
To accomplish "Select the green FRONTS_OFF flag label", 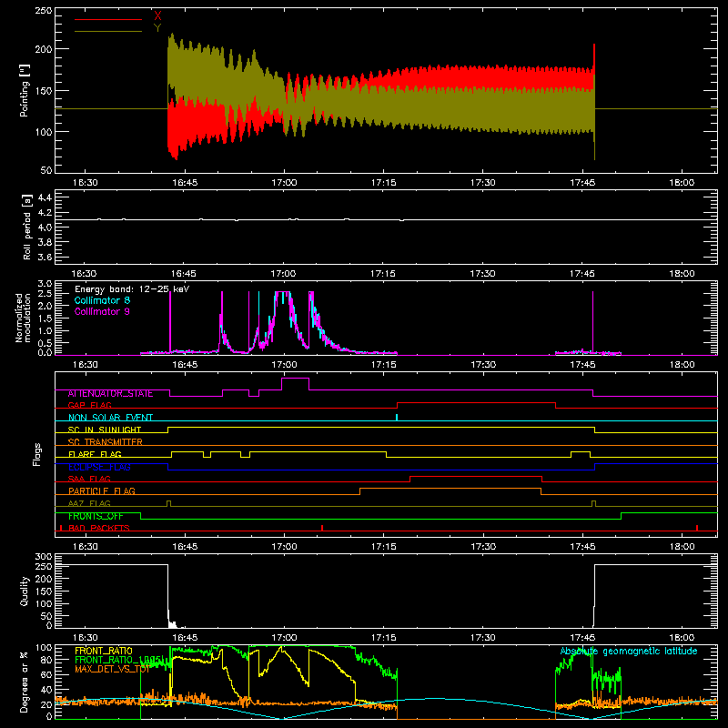I will coord(96,516).
